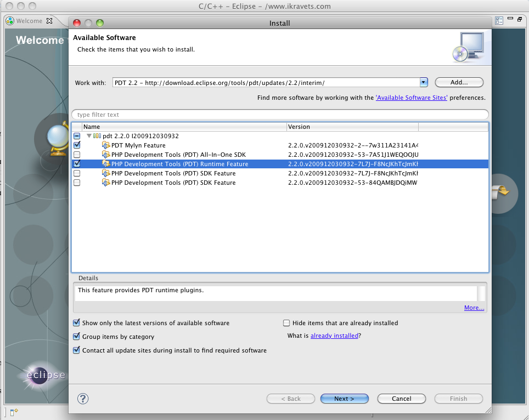Close the Install dialog with the red button

pyautogui.click(x=77, y=23)
